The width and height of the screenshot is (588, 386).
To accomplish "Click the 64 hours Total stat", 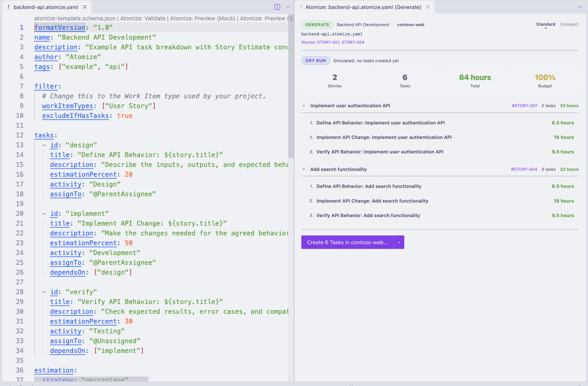I will pos(475,81).
